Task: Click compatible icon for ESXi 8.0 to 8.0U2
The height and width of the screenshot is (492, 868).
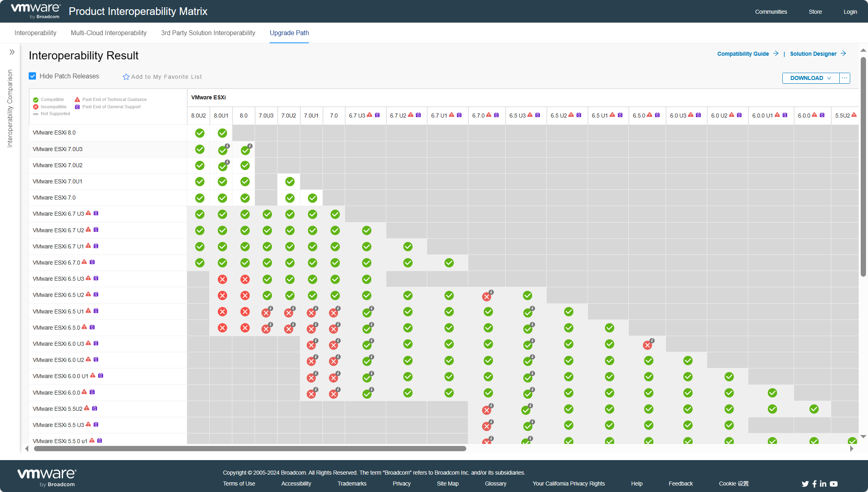Action: point(200,133)
